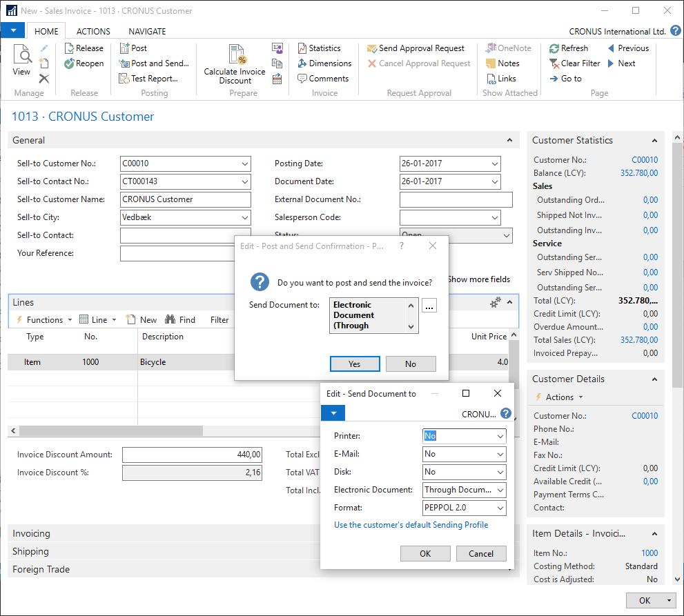This screenshot has width=684, height=616.
Task: Click the View icon in Manage group
Action: [21, 60]
